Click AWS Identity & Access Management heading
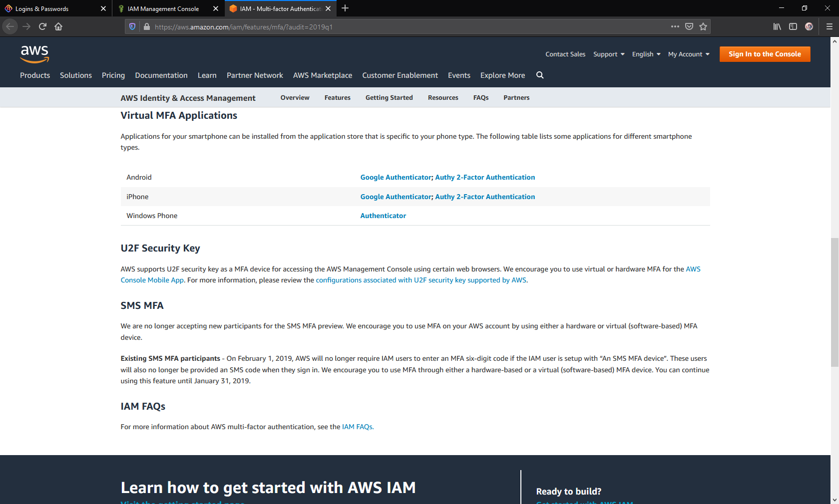This screenshot has width=839, height=504. point(188,98)
